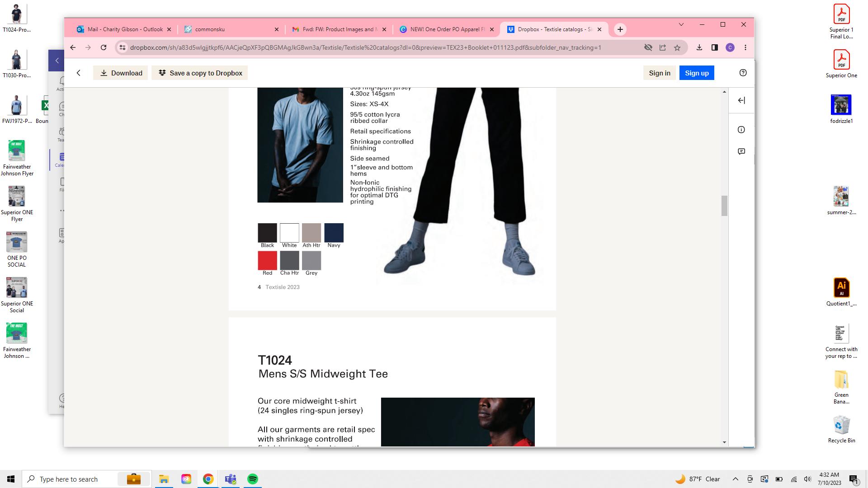The height and width of the screenshot is (488, 868).
Task: Select the Fairweather Johnson Flyer desktop file
Action: coord(17,158)
